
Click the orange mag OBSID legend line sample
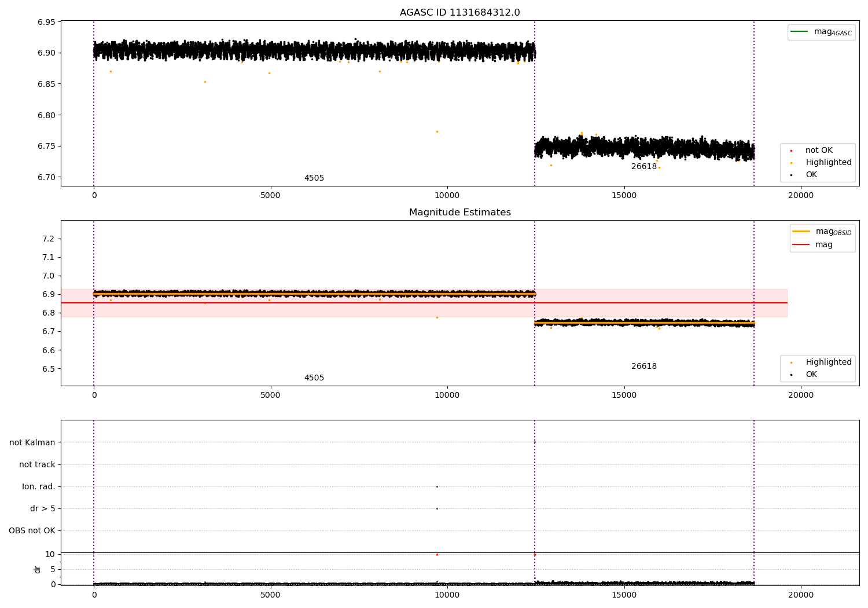click(801, 232)
